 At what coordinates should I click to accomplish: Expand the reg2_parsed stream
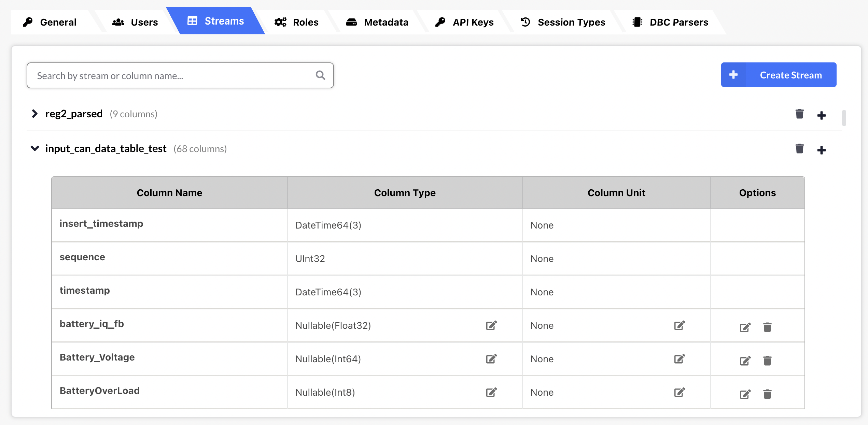34,114
